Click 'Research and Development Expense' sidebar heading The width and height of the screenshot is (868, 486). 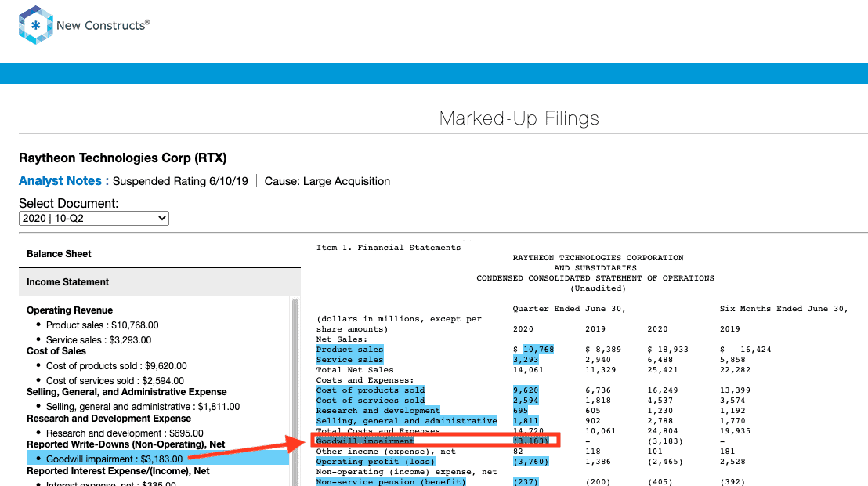[109, 419]
